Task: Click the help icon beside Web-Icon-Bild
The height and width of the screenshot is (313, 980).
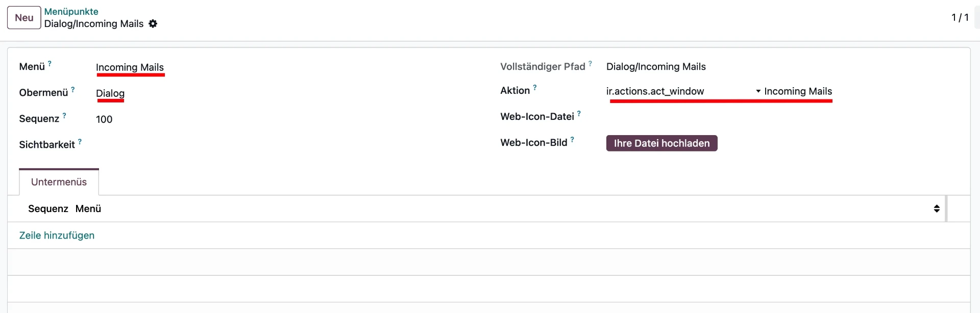Action: pos(573,139)
